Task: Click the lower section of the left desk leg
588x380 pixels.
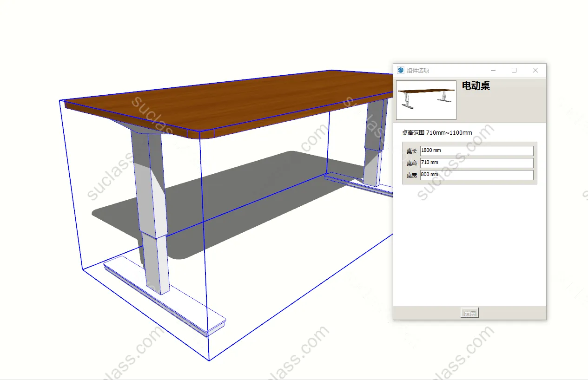Action: [156, 265]
